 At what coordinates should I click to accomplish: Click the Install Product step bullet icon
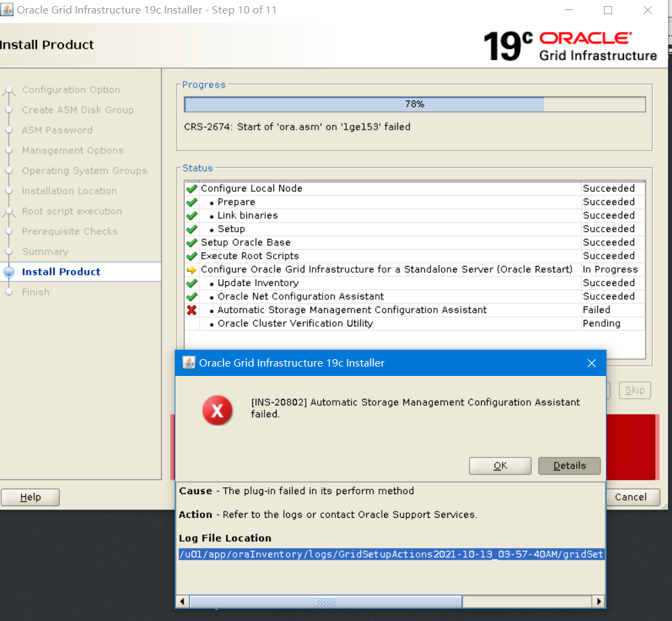pos(9,272)
